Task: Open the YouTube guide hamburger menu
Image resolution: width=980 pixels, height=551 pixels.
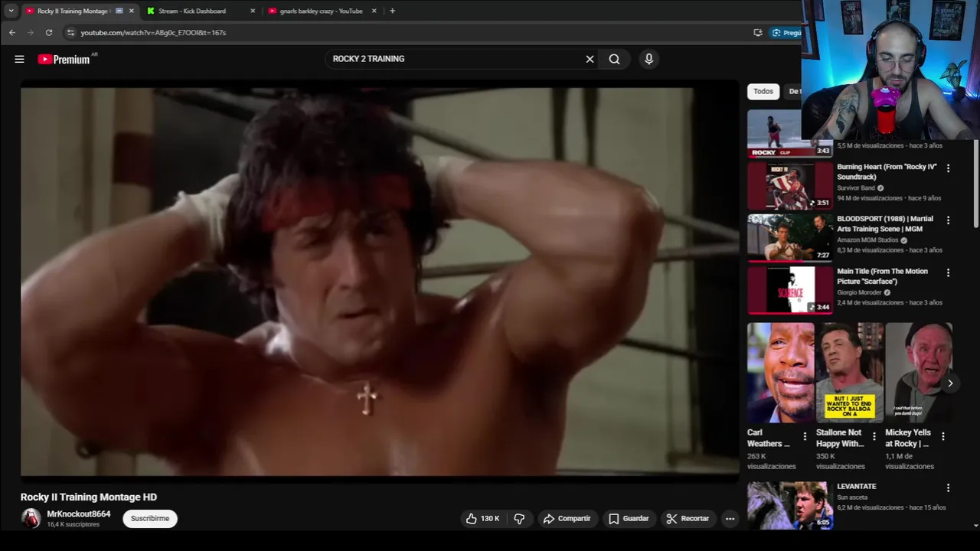Action: click(x=19, y=59)
